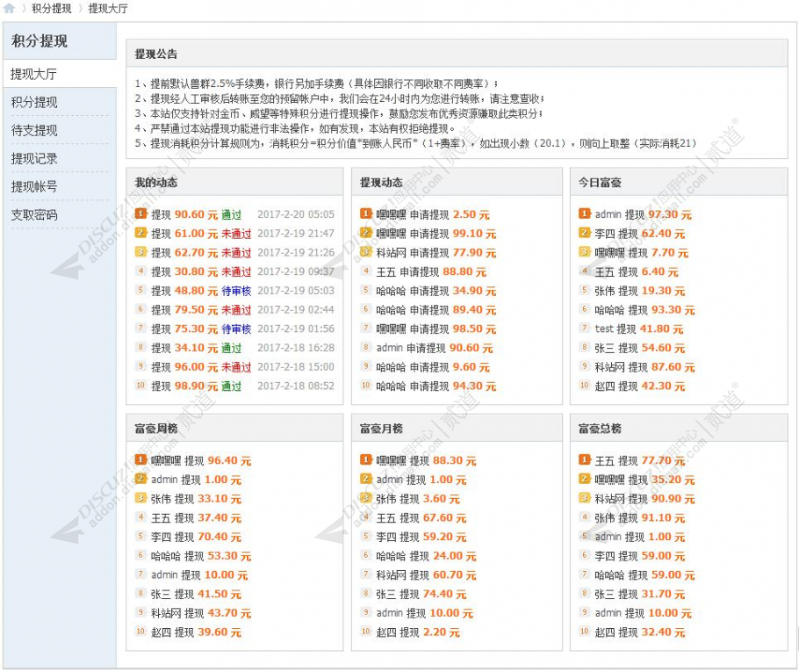The width and height of the screenshot is (799, 672).
Task: Click 待审核 status on 48.80 元 row
Action: point(236,291)
